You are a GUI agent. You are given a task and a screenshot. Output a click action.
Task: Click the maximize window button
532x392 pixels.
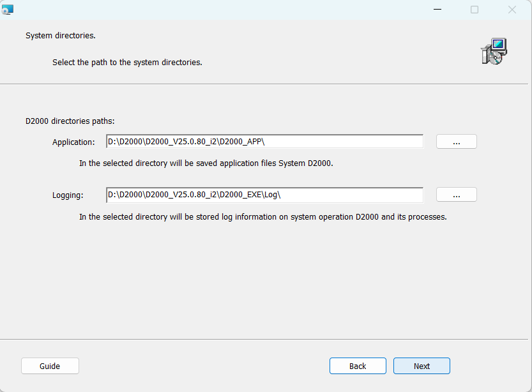[x=475, y=10]
